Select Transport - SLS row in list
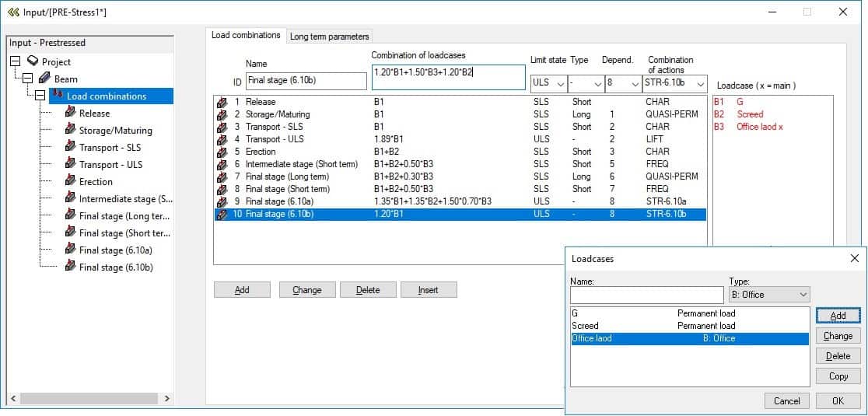868x416 pixels. [x=460, y=127]
